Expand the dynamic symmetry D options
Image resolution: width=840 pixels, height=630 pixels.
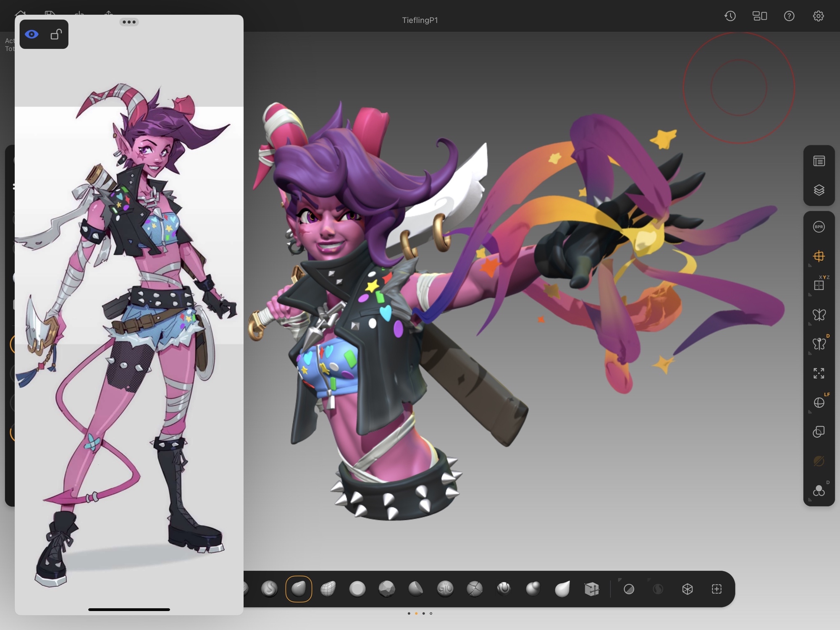pos(819,344)
